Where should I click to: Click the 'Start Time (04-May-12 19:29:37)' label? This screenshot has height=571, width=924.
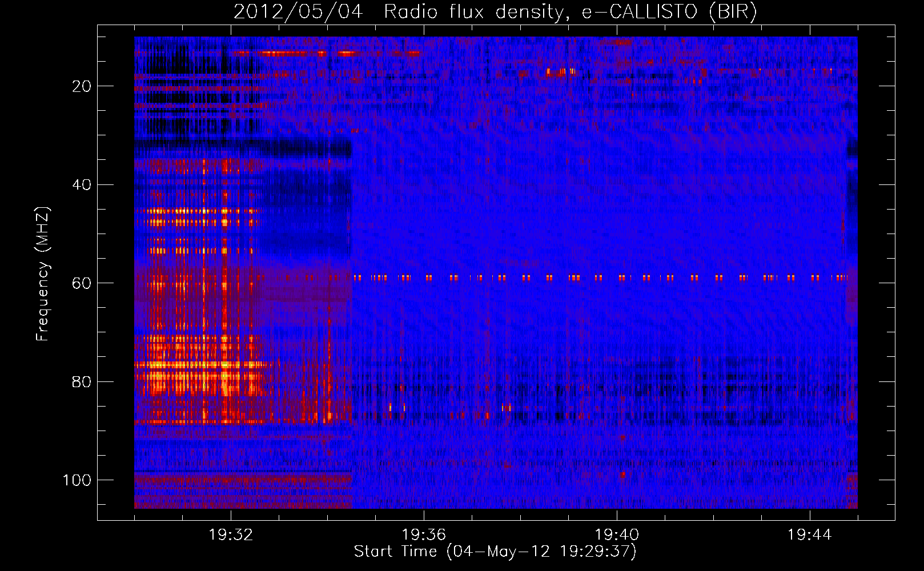(x=495, y=552)
